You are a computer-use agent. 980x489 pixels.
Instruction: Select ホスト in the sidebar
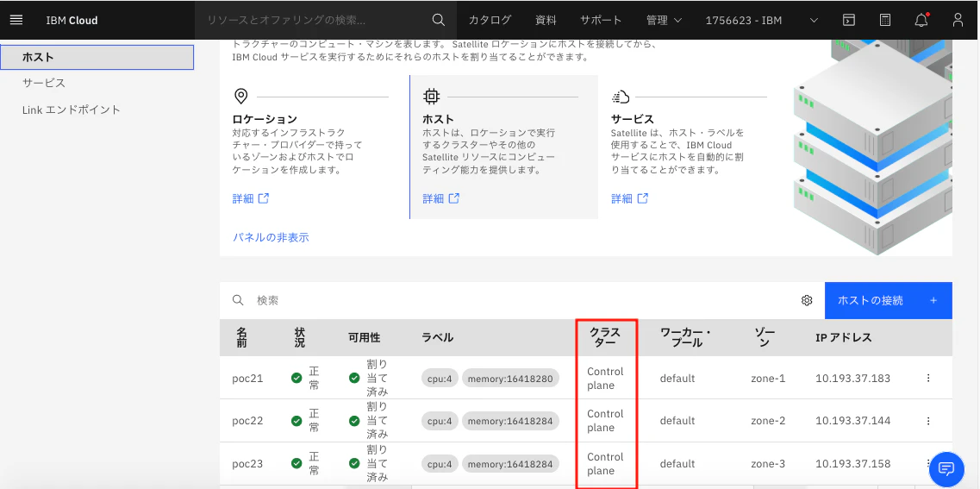coord(97,57)
